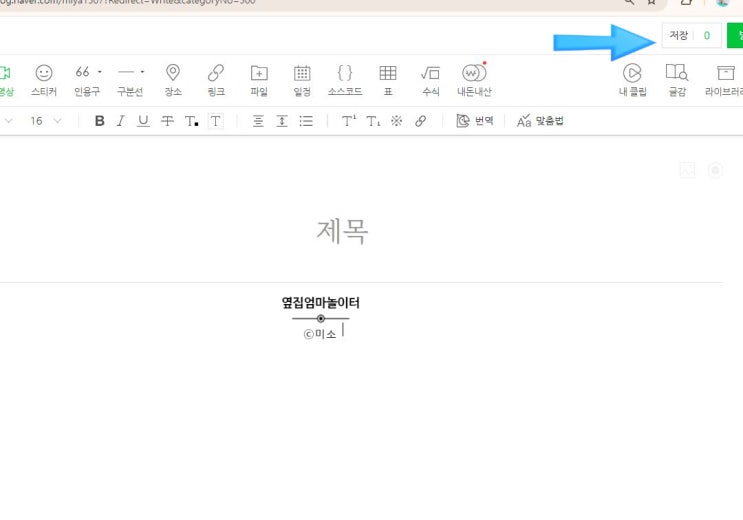Toggle superscript text
This screenshot has height=520, width=743.
[x=349, y=121]
